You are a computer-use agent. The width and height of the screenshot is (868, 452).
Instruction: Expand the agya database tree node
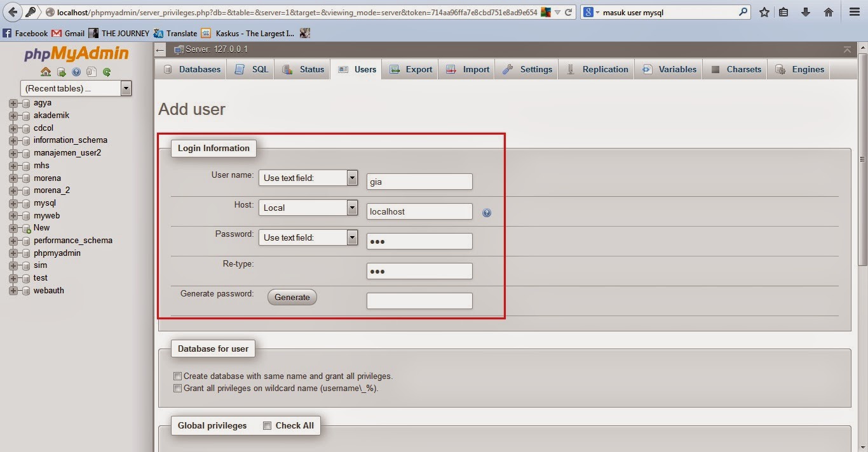coord(13,103)
